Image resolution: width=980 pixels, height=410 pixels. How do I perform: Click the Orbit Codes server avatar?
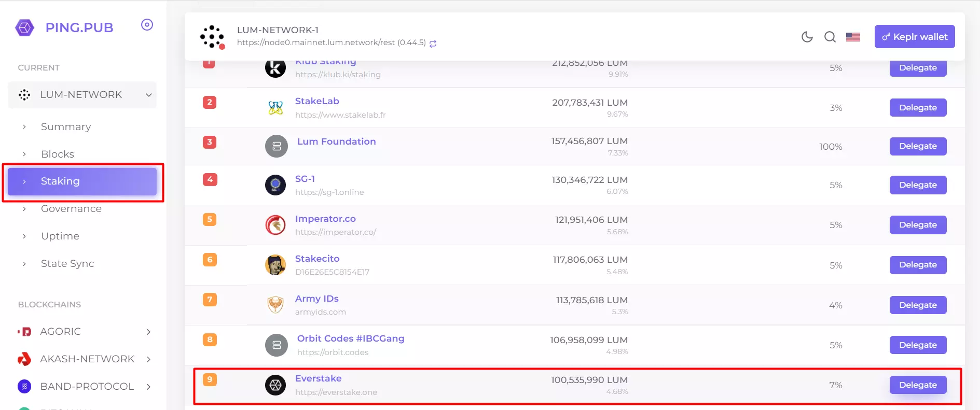click(277, 345)
